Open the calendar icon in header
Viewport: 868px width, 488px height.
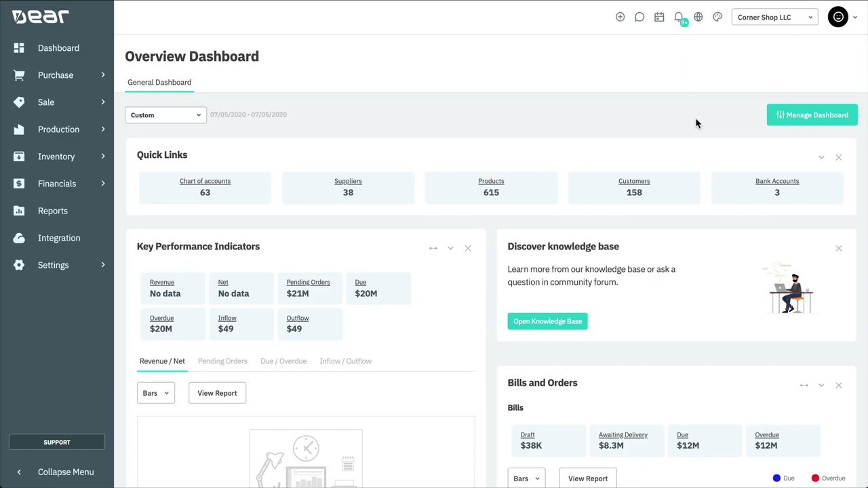[659, 17]
